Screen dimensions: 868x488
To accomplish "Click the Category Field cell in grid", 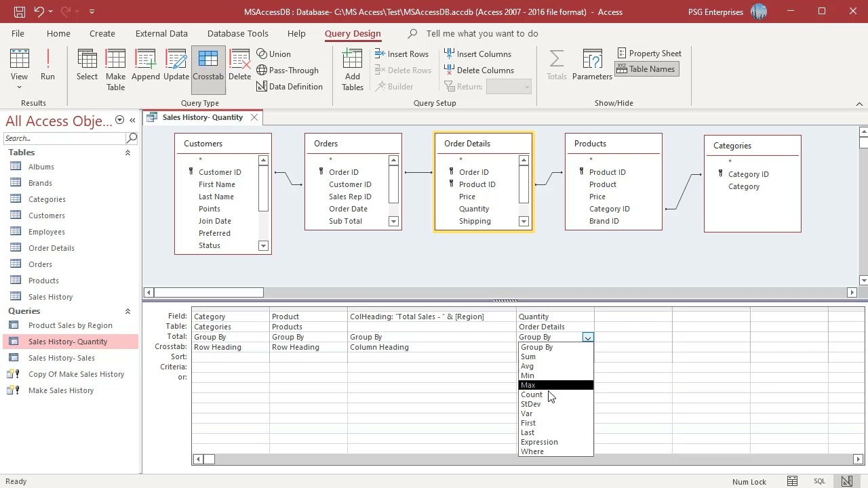I will 231,317.
